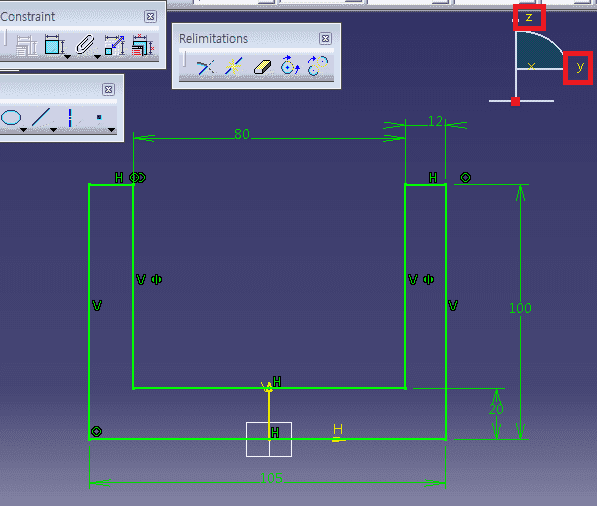Select the 12 dimension value
Image resolution: width=597 pixels, height=506 pixels.
[435, 121]
